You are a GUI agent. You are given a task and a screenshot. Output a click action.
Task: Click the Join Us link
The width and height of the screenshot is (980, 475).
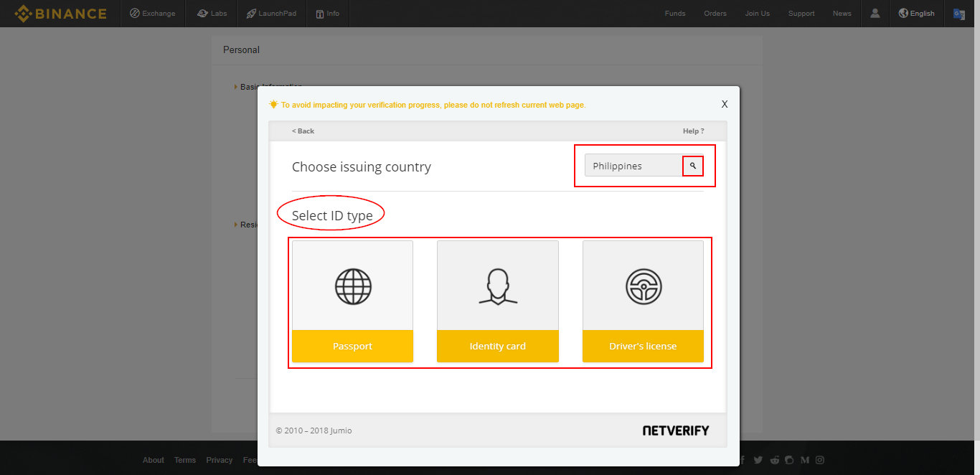click(757, 14)
